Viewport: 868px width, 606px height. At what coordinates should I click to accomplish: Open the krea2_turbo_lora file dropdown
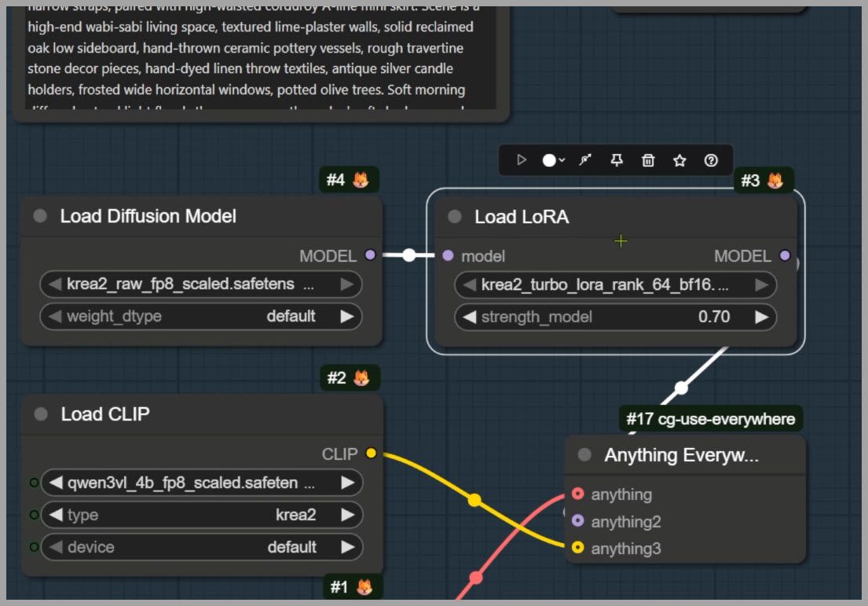pos(615,285)
